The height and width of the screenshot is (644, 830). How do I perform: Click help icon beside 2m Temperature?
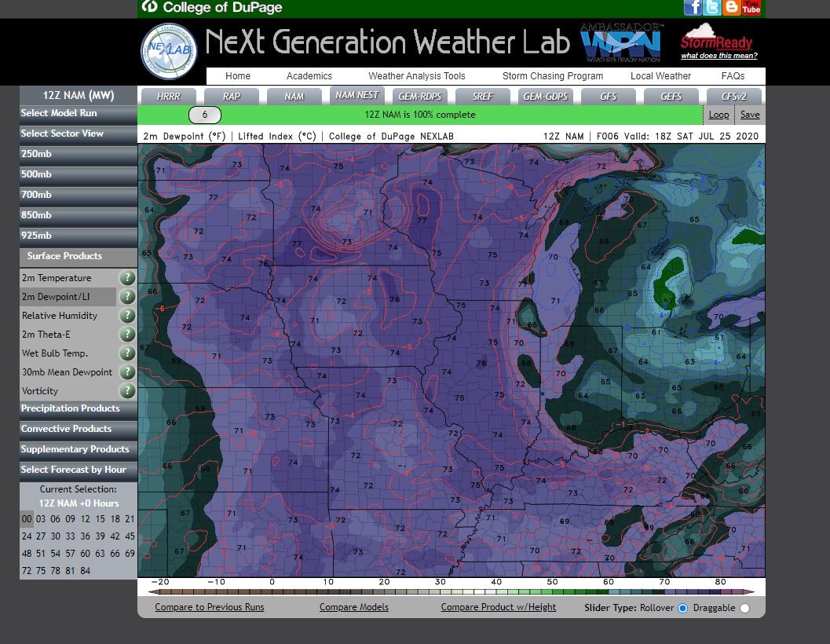point(126,278)
